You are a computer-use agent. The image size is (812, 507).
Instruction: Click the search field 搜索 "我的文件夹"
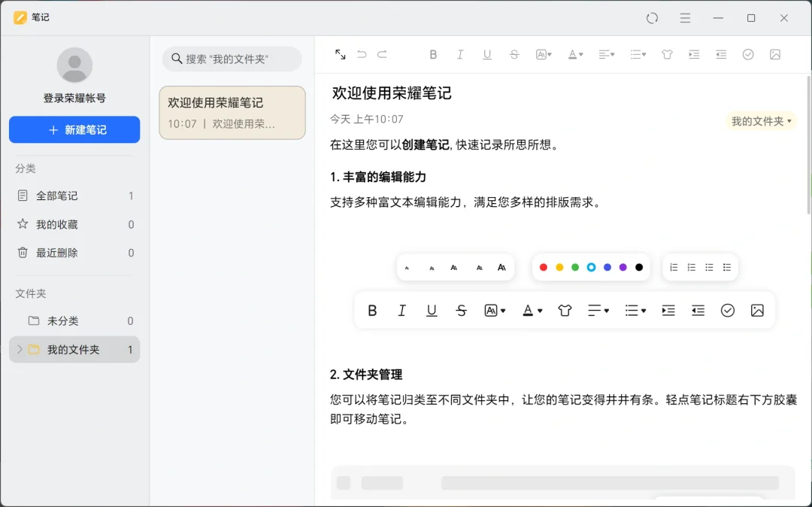[x=232, y=59]
